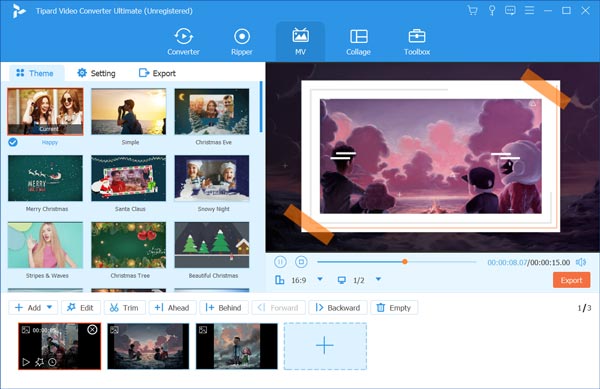
Task: Play the first clip in timeline
Action: [x=26, y=362]
